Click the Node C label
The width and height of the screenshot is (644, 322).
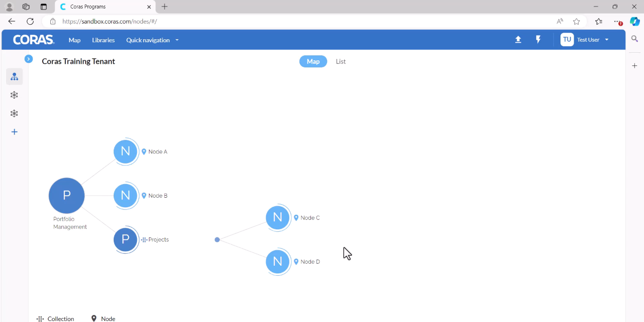tap(310, 218)
